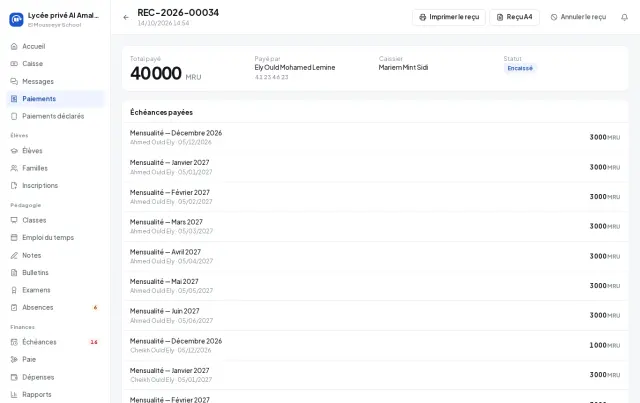Open the Bulletins page
This screenshot has height=403, width=640.
click(55, 273)
